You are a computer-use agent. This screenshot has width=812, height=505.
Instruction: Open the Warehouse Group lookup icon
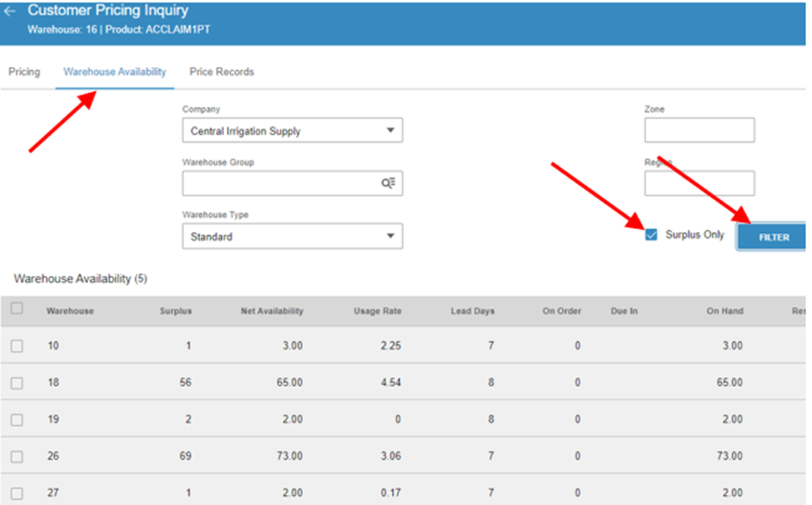pyautogui.click(x=388, y=183)
